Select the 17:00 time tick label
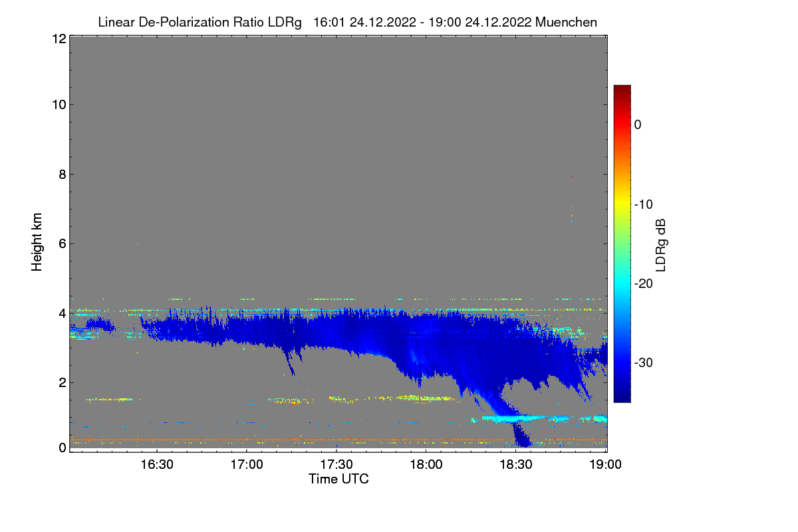This screenshot has width=798, height=532. coord(247,464)
